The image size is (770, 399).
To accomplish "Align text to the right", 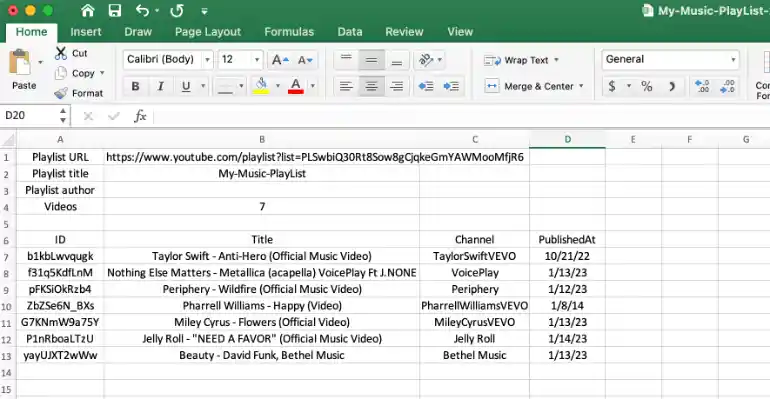I will 397,86.
